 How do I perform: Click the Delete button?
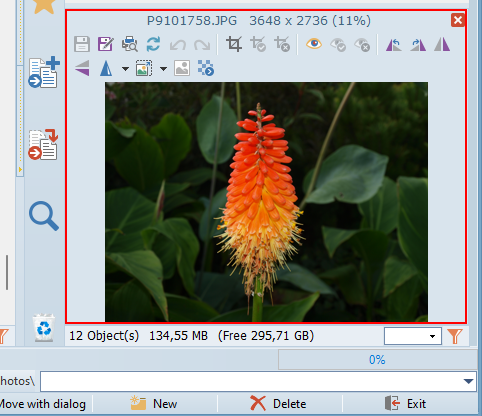(x=278, y=404)
